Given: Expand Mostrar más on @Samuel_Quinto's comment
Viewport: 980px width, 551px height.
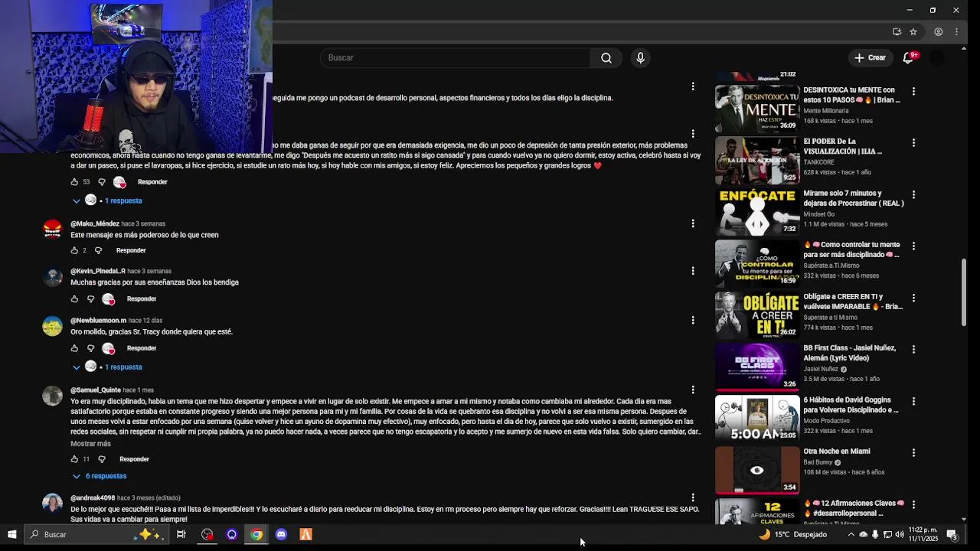Looking at the screenshot, I should click(x=90, y=444).
